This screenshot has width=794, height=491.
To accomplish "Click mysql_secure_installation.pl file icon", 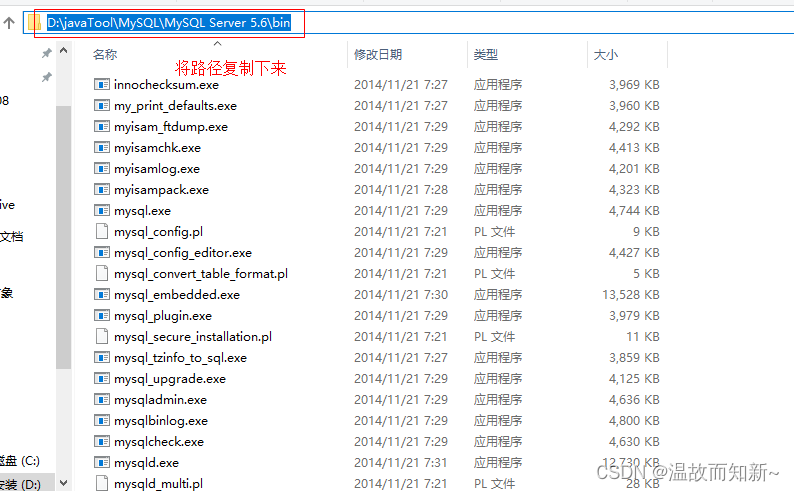I will (102, 337).
